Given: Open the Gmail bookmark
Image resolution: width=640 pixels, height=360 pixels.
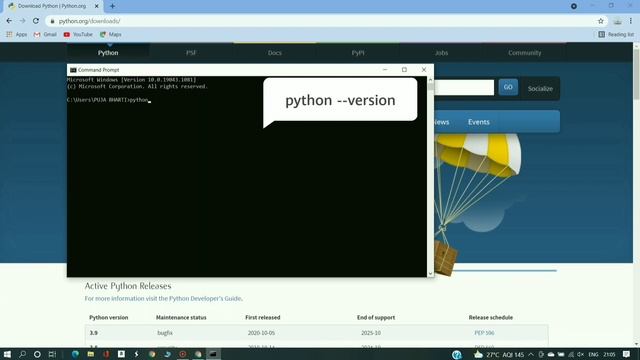Looking at the screenshot, I should pos(45,35).
